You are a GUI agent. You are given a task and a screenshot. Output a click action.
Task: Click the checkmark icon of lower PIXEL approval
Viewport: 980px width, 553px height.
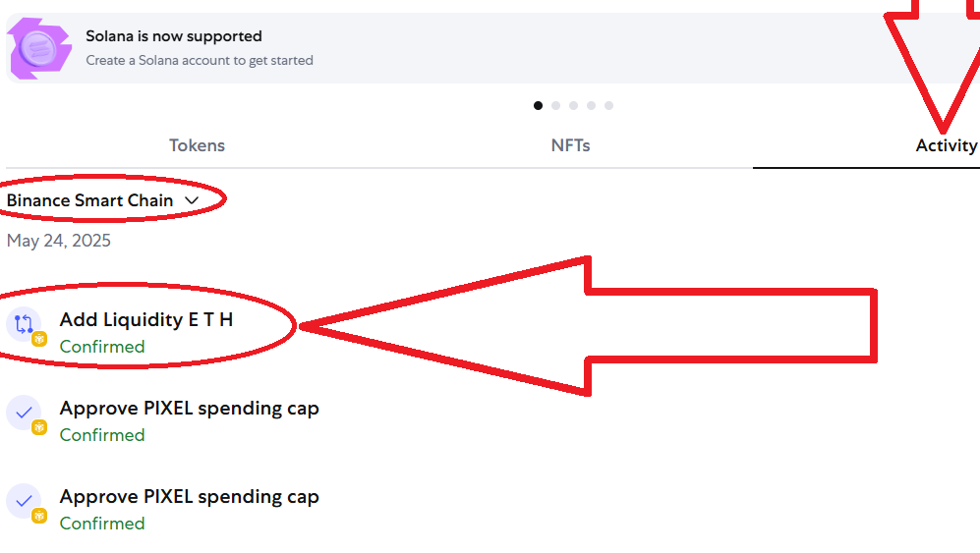click(24, 501)
